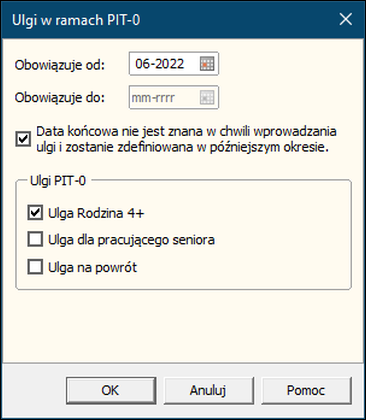Untick the Data końcowa nie jest znana checkbox
This screenshot has height=420, width=366.
[23, 139]
